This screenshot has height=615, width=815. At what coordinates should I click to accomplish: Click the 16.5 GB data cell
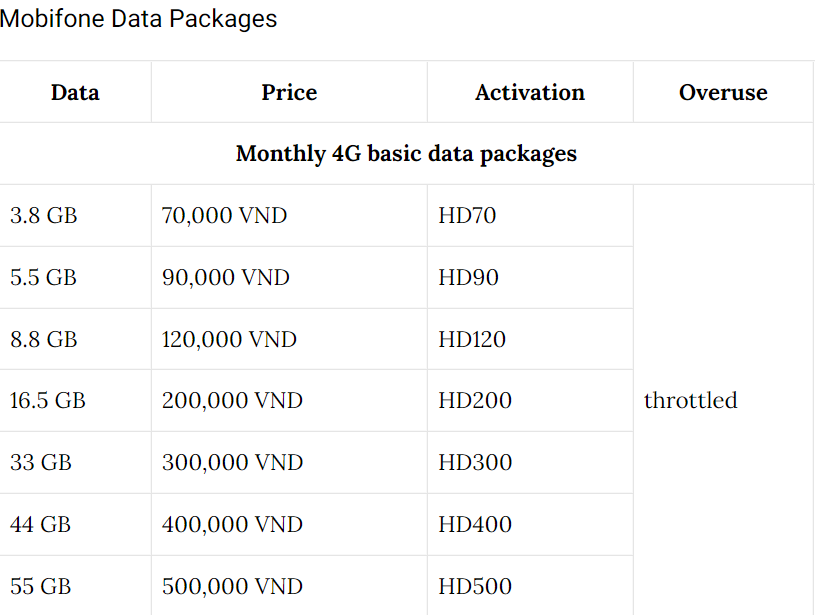click(x=48, y=401)
